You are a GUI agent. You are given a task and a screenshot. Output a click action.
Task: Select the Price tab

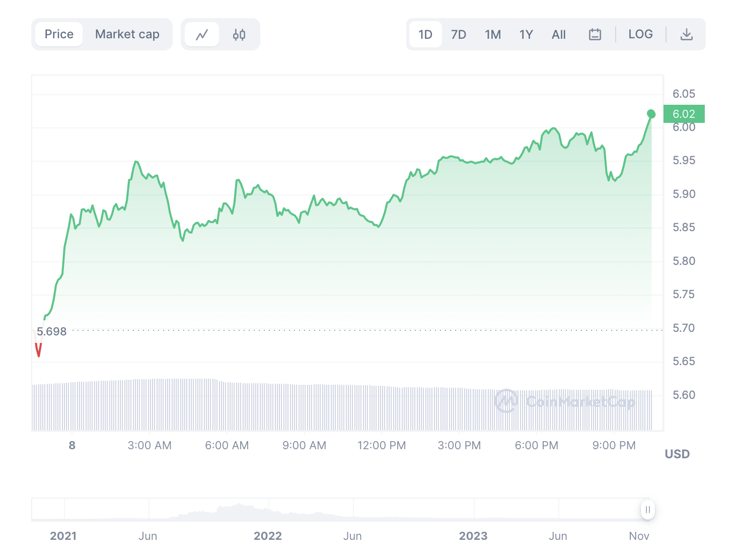tap(59, 35)
